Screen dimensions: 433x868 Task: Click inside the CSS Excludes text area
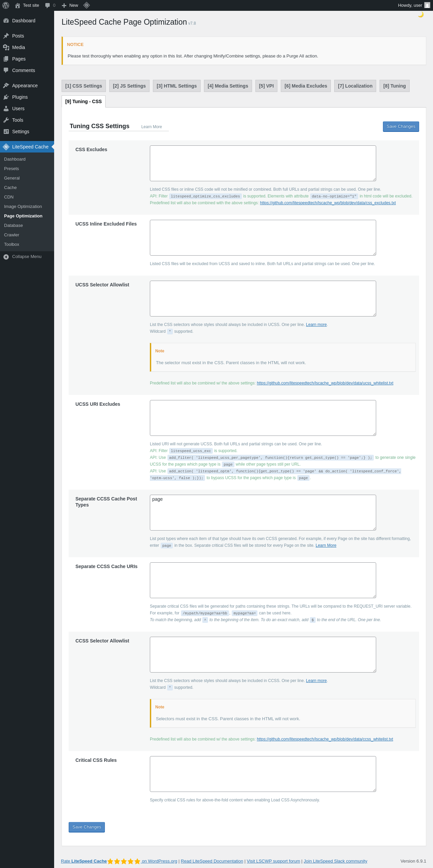coord(263,163)
